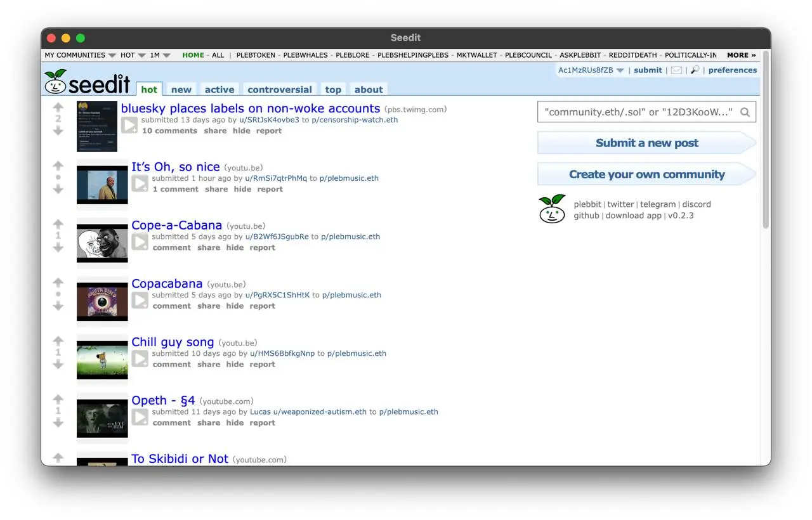Click the search icon inside community search box
812x520 pixels.
click(745, 112)
